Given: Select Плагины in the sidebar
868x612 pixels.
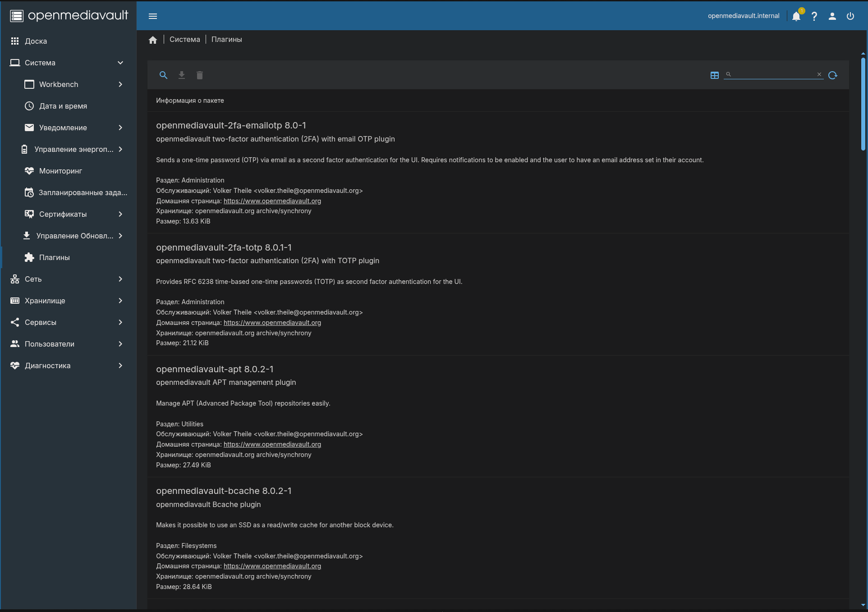Looking at the screenshot, I should [68, 257].
